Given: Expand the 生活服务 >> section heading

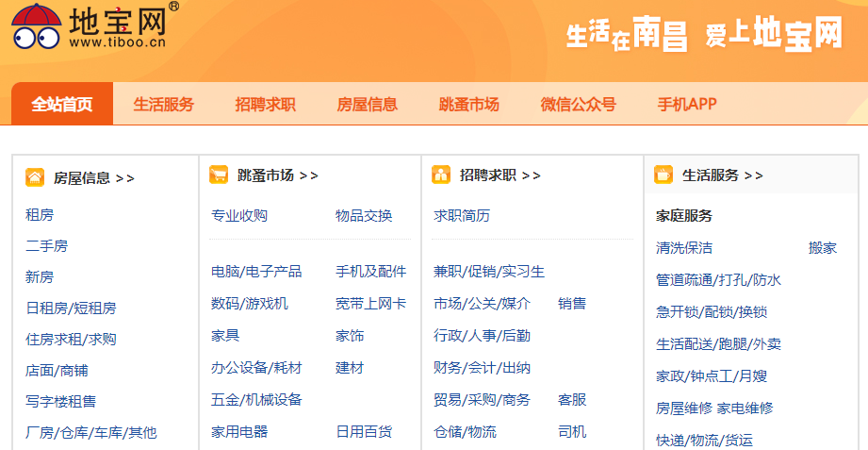Looking at the screenshot, I should click(723, 175).
